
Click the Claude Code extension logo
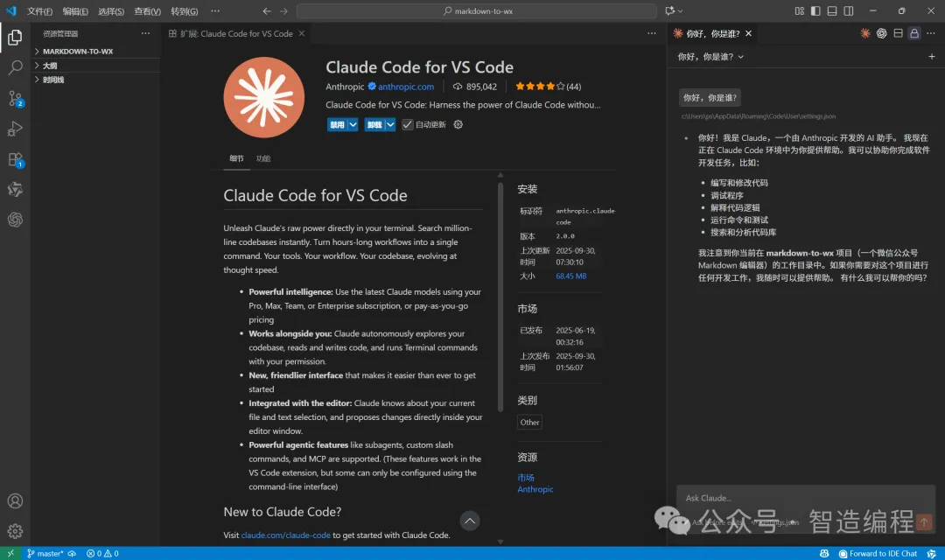(x=264, y=98)
